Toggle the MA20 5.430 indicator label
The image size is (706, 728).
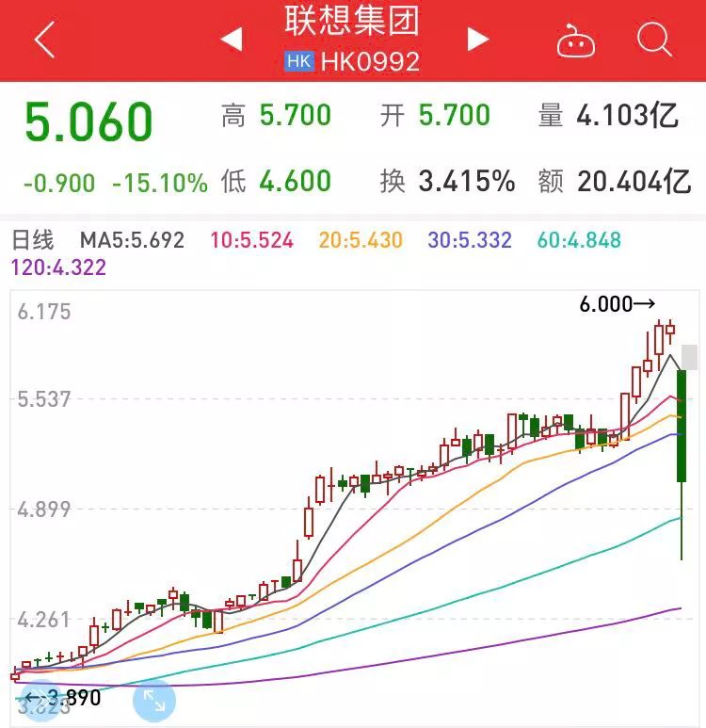361,240
